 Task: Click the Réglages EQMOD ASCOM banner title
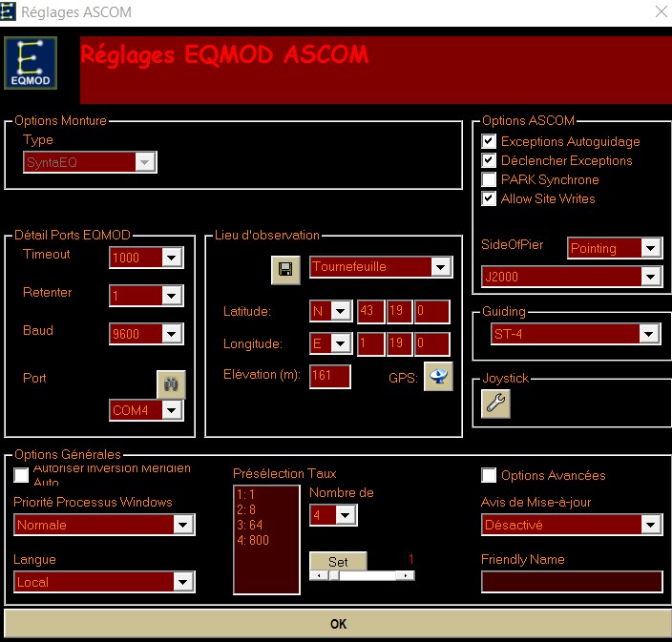click(x=224, y=55)
